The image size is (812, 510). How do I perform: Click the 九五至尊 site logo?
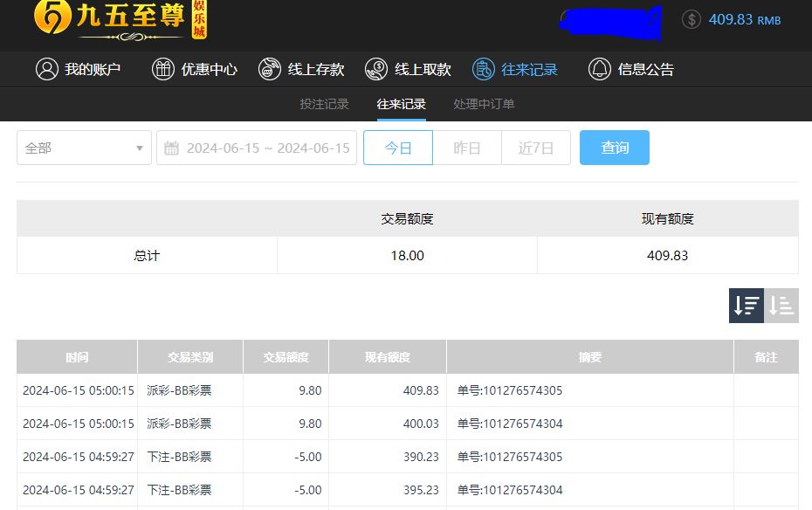coord(120,19)
